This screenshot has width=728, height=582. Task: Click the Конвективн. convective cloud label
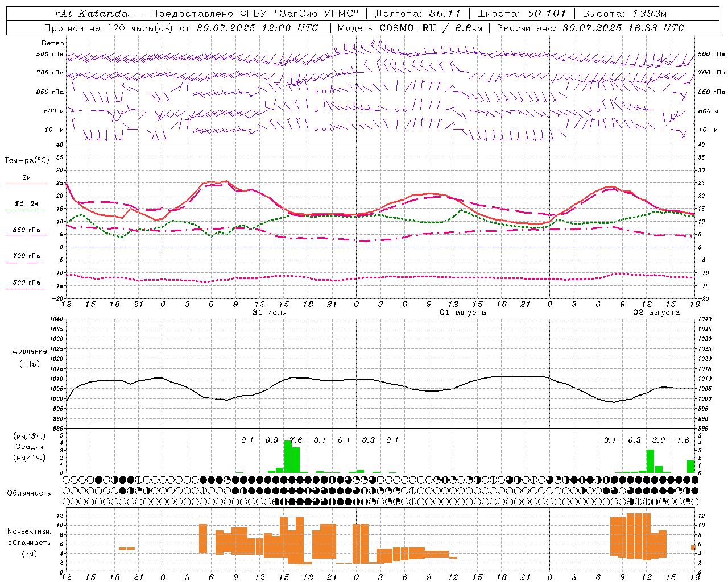click(x=30, y=531)
